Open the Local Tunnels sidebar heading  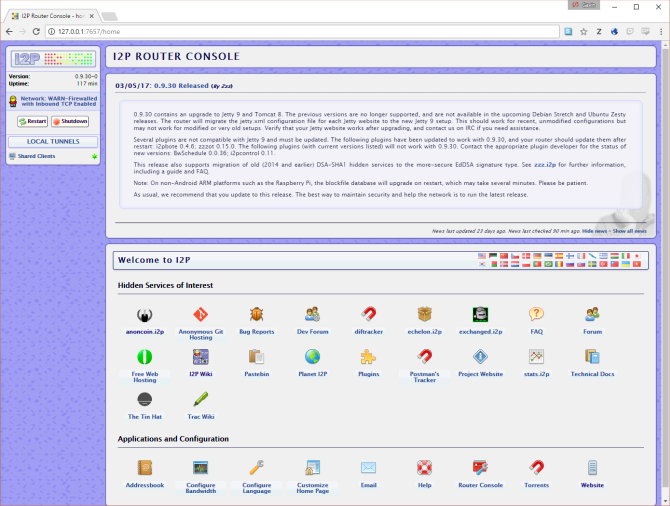pos(52,142)
